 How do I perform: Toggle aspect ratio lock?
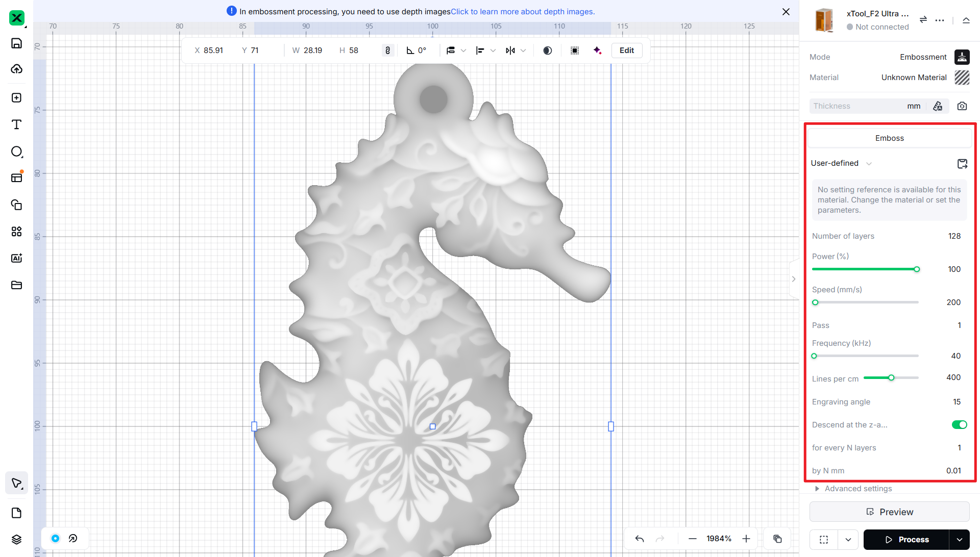pos(388,50)
